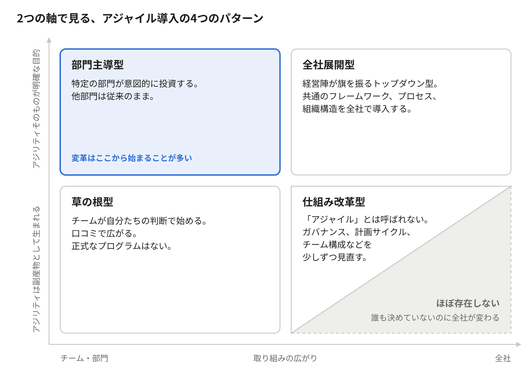Viewport: 532px width, 392px height.
Task: Click the title '2つの軸で見る、アジャイル導入の4つのパターン'
Action: click(x=140, y=18)
